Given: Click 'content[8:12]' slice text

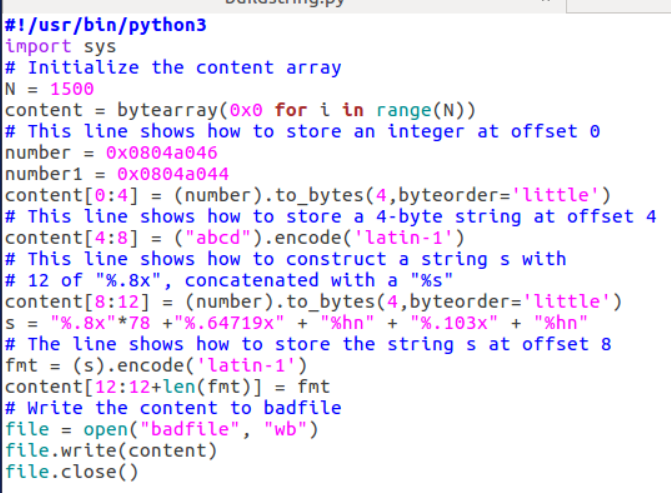Looking at the screenshot, I should [77, 302].
